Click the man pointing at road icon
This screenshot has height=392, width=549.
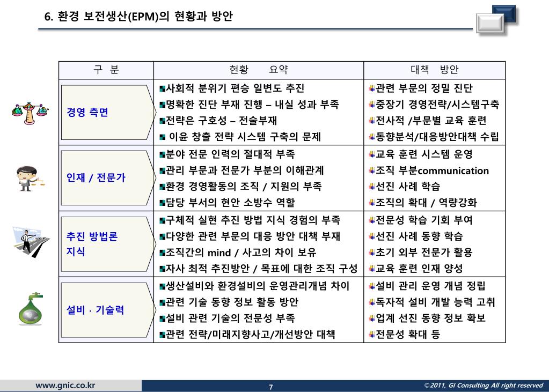point(31,242)
